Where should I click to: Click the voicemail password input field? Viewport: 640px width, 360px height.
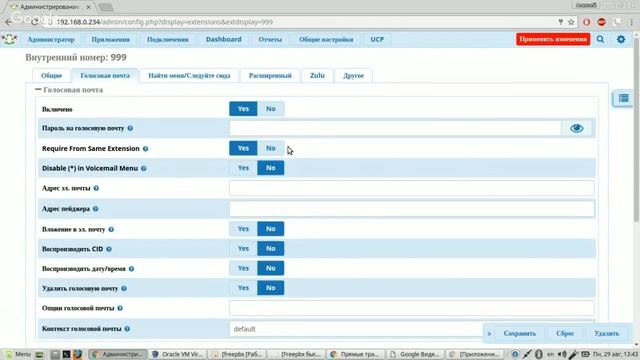pos(395,128)
